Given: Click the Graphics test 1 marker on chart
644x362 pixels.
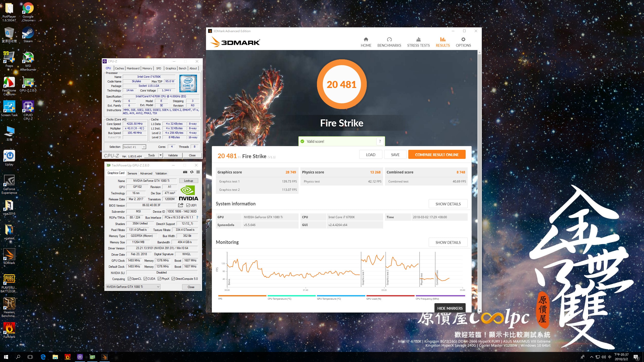Looking at the screenshot, I should point(363,278).
